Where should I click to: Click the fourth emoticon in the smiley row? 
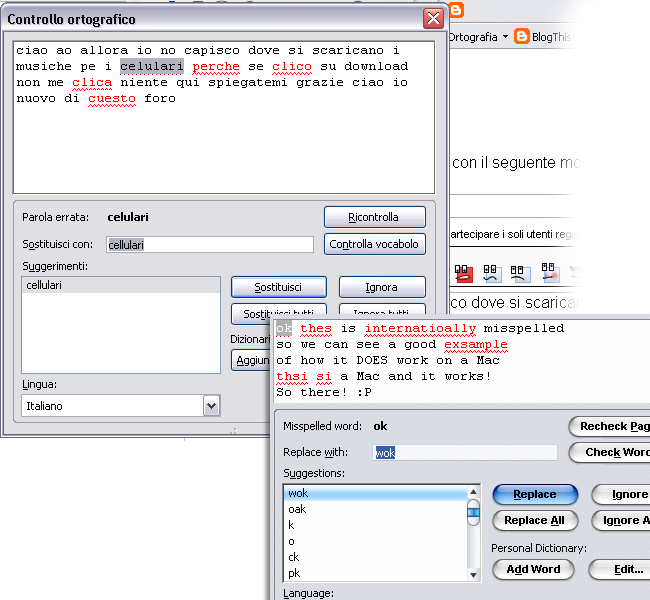(x=549, y=272)
